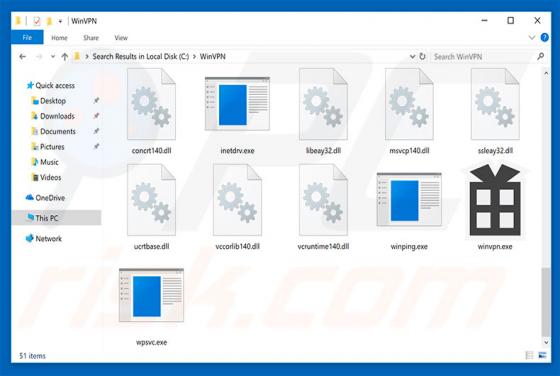Select the winping.exe application icon

coord(409,199)
